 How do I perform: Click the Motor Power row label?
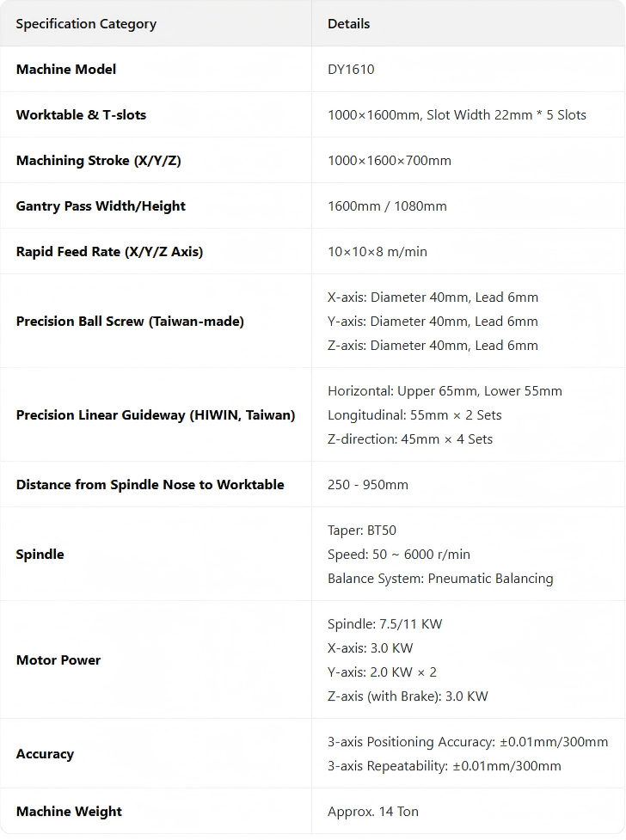[58, 660]
